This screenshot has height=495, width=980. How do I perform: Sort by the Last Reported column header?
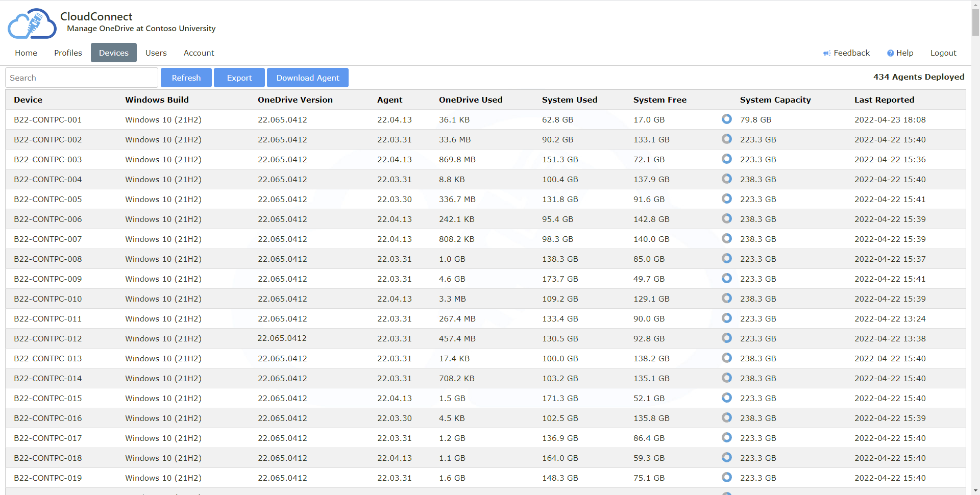tap(884, 100)
